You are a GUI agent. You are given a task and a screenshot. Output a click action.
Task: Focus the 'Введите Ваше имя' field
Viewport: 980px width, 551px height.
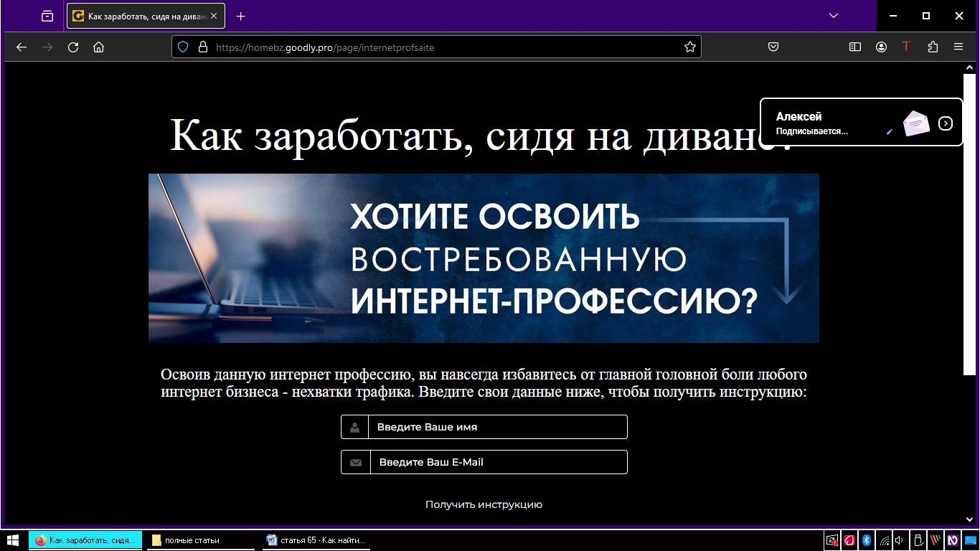click(484, 427)
